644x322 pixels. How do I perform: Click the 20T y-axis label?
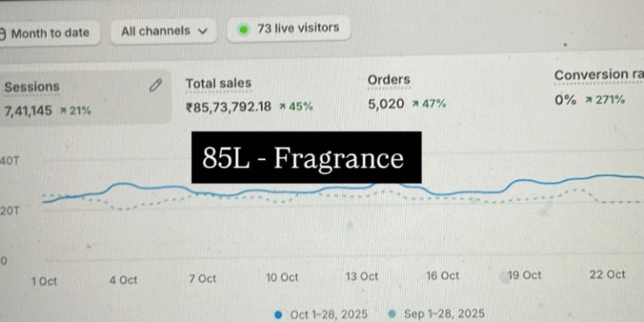tap(9, 211)
